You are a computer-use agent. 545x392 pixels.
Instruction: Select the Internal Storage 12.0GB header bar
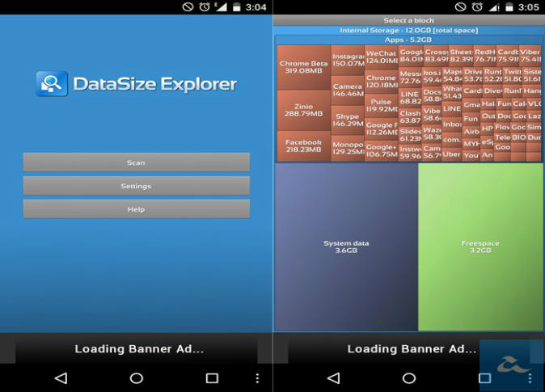pos(408,31)
